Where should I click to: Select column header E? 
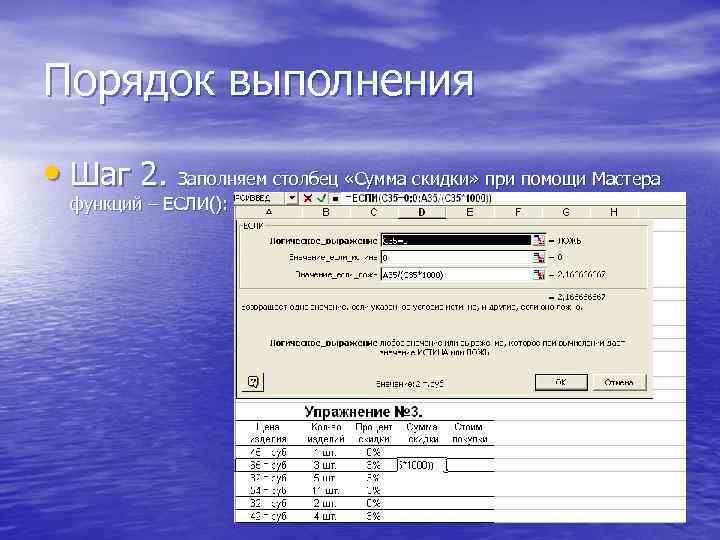[x=469, y=212]
